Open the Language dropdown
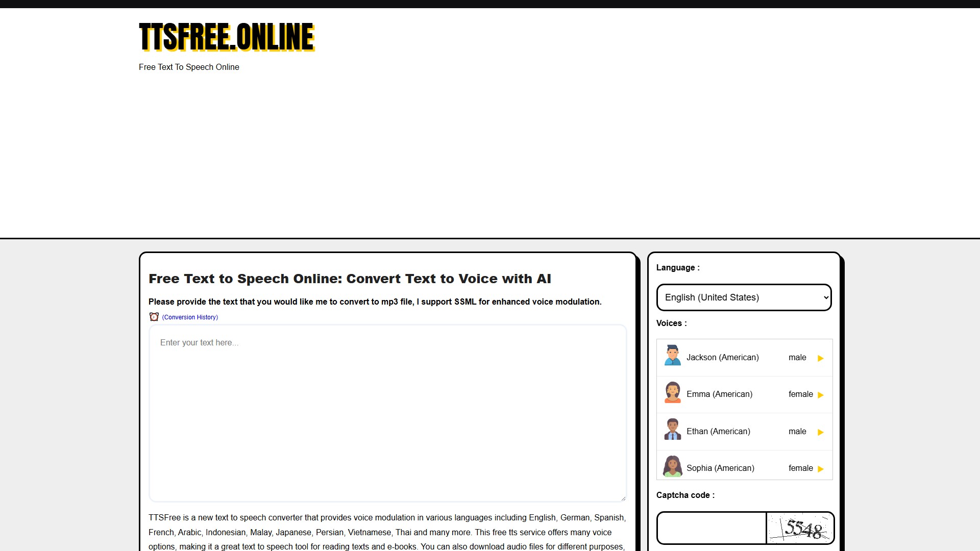This screenshot has height=551, width=980. point(744,297)
